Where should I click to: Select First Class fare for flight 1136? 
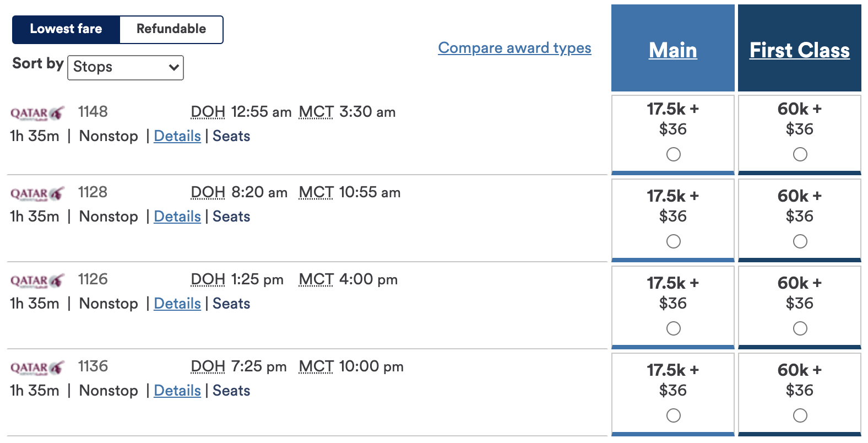pos(800,415)
